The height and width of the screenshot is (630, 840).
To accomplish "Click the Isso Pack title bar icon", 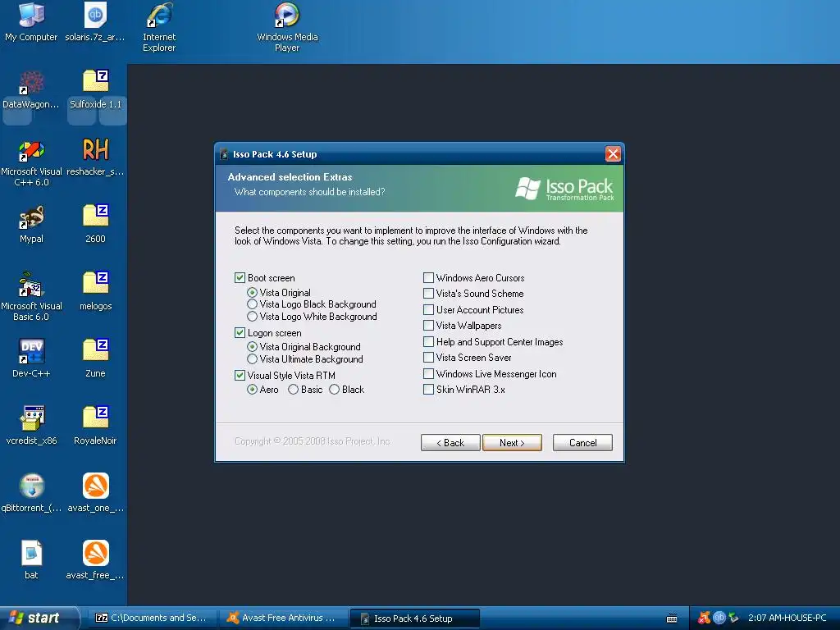I will tap(224, 154).
